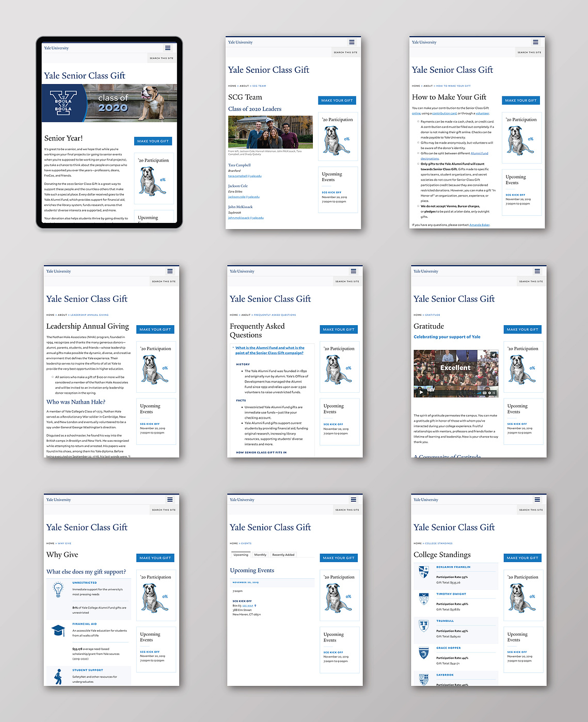588x722 pixels.
Task: Click bulldog mascot on Upcoming Events page
Action: [x=338, y=598]
